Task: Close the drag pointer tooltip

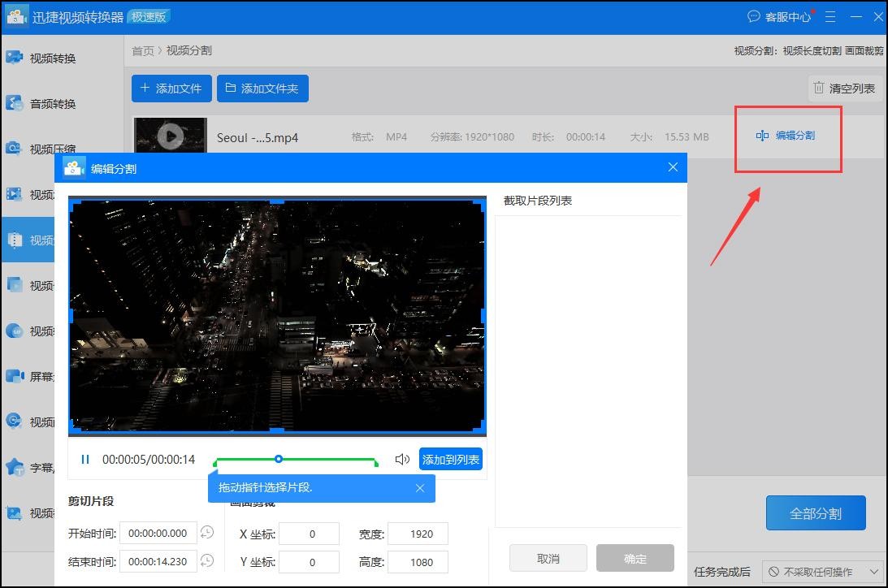Action: (x=420, y=488)
